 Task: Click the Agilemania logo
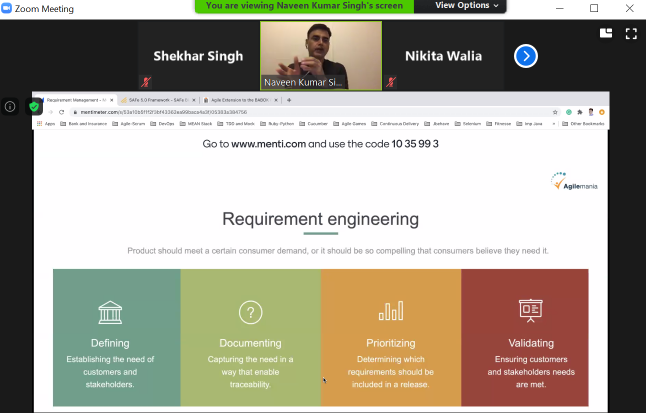pyautogui.click(x=574, y=181)
